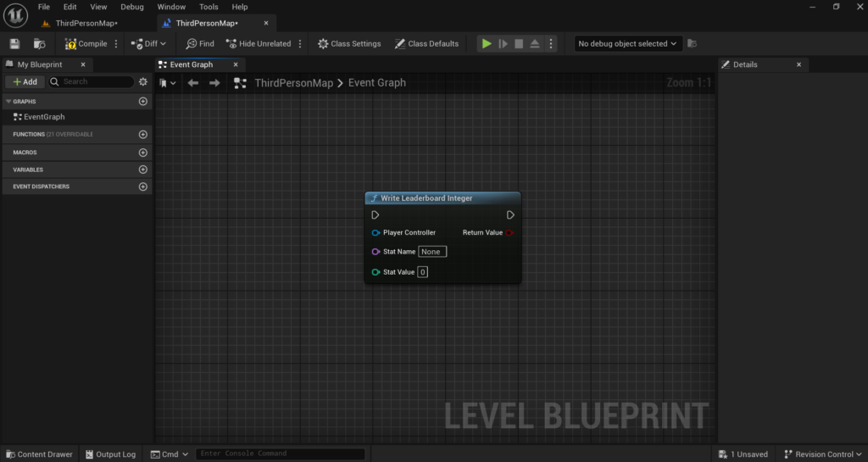Click Event Graph in the breadcrumb
The height and width of the screenshot is (462, 868).
coord(377,83)
